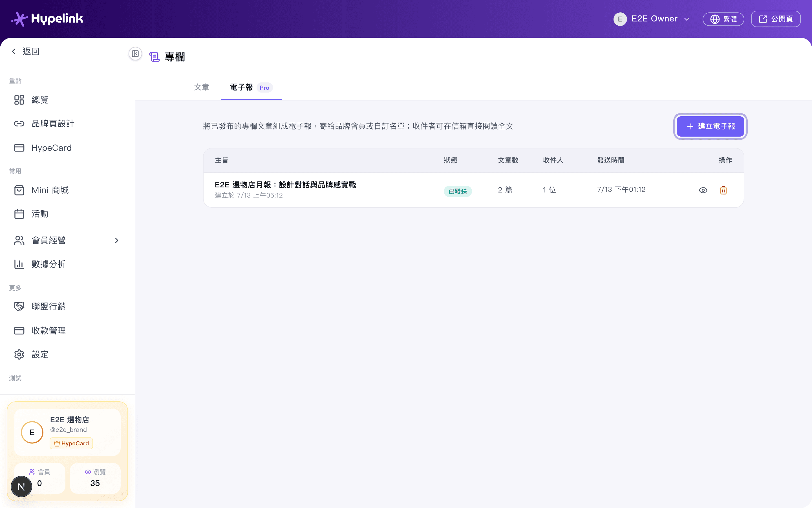Image resolution: width=812 pixels, height=508 pixels.
Task: Click the E user avatar in header
Action: click(620, 19)
